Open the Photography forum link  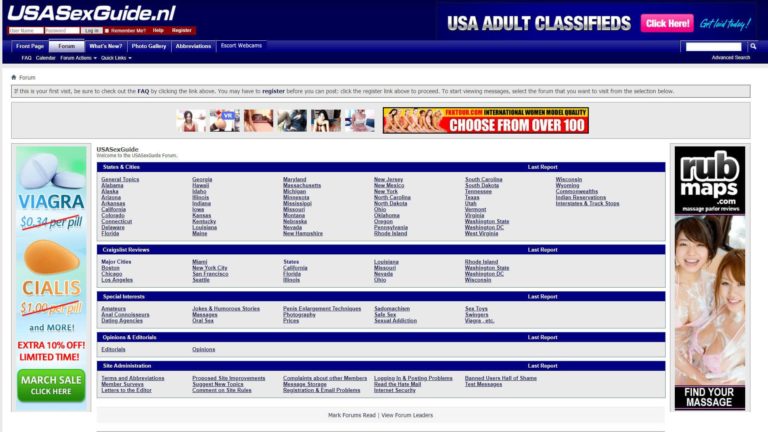tap(299, 314)
